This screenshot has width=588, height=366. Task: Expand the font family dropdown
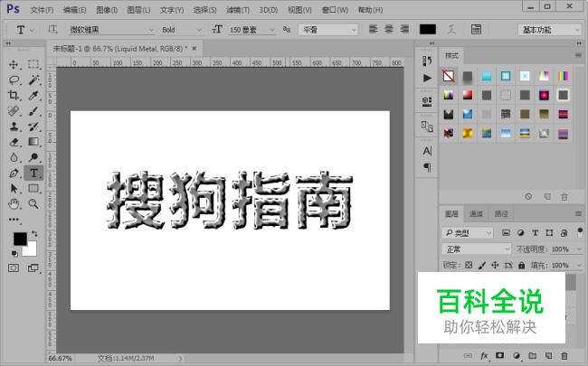coord(151,30)
